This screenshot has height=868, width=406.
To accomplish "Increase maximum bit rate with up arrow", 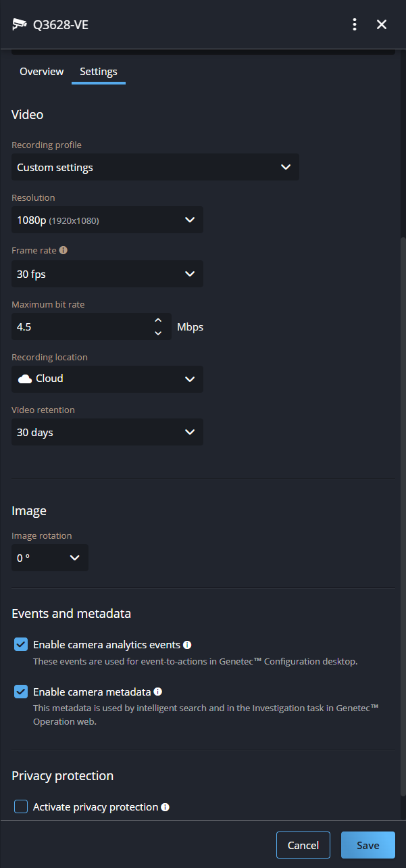I will coord(158,320).
